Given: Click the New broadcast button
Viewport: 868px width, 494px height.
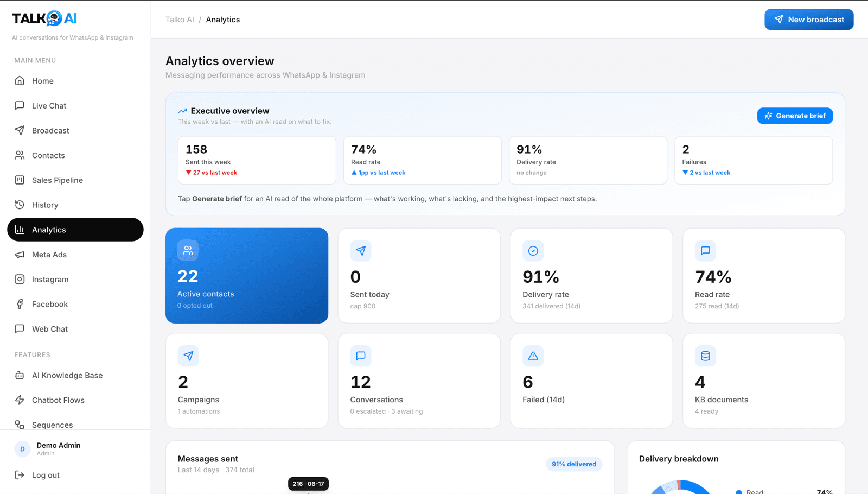Looking at the screenshot, I should pos(809,20).
